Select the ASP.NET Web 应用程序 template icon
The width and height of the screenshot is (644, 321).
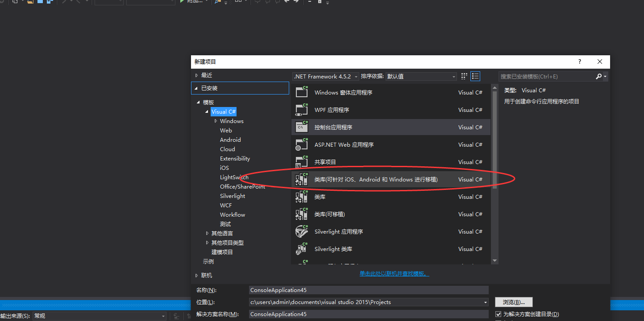(301, 144)
